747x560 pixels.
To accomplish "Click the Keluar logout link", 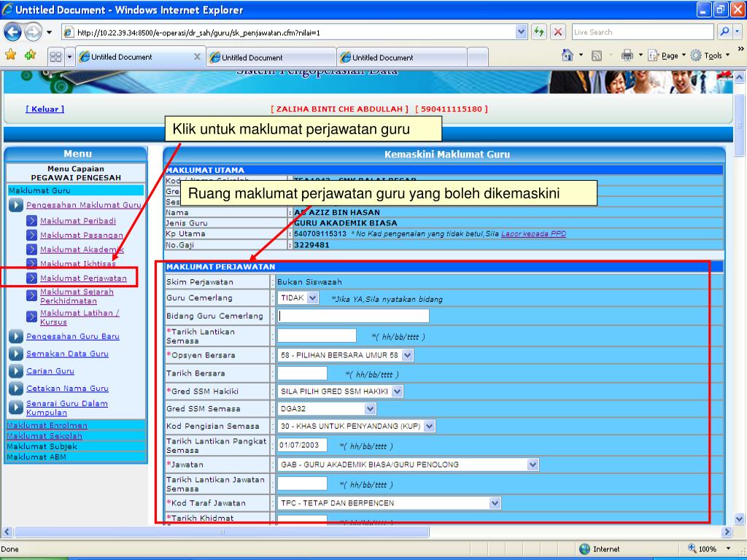I will [x=44, y=109].
